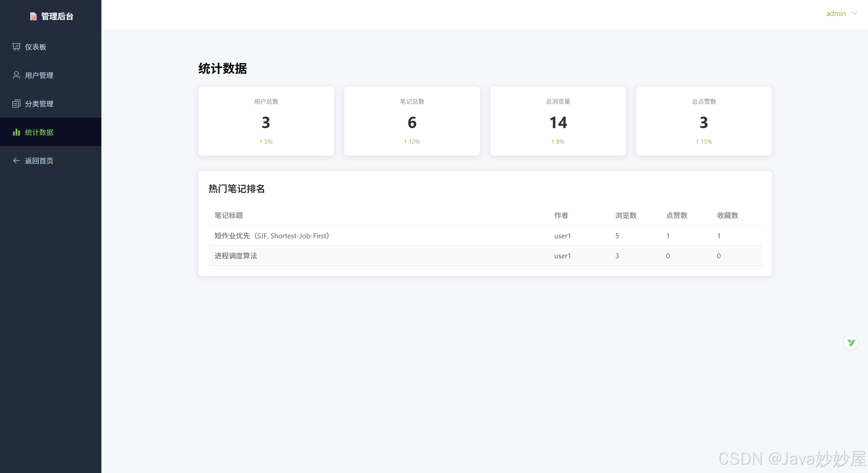The width and height of the screenshot is (868, 473).
Task: Click the notebook logo icon beside 管理后台
Action: 33,16
